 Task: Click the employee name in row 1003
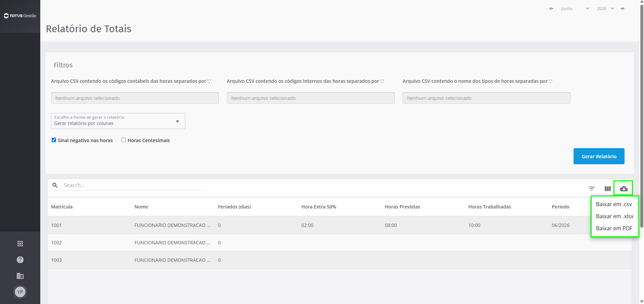(172, 260)
